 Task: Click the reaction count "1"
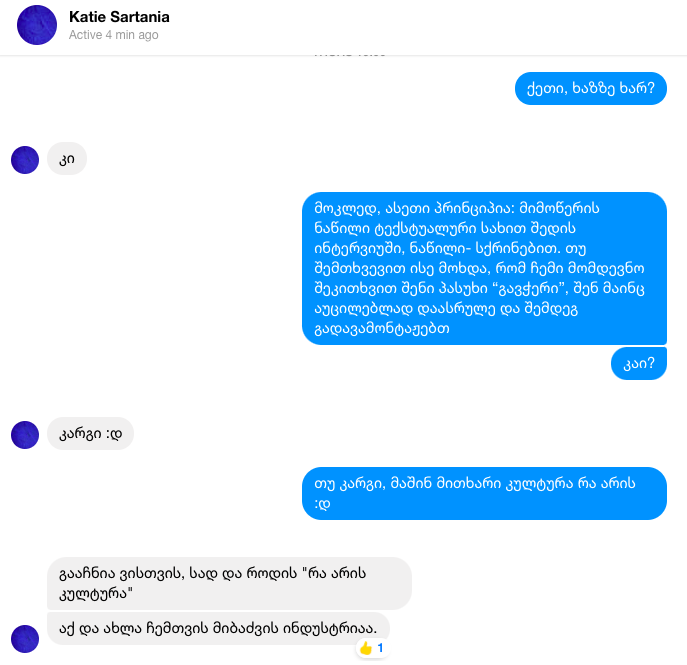pyautogui.click(x=380, y=647)
